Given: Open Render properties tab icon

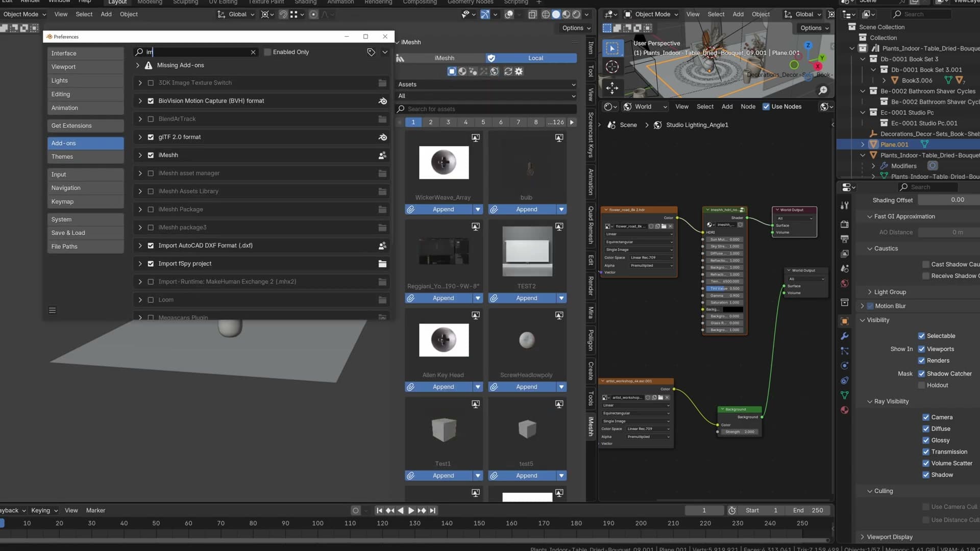Looking at the screenshot, I should [x=845, y=224].
